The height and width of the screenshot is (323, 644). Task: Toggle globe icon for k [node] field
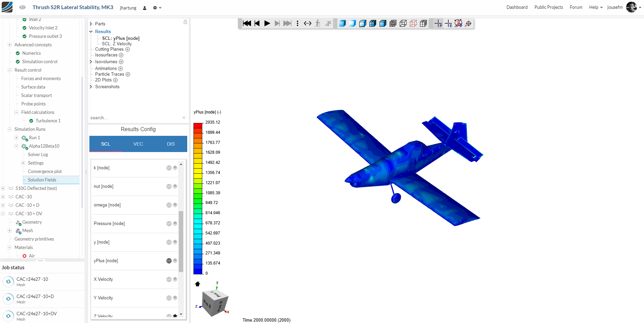pos(169,168)
